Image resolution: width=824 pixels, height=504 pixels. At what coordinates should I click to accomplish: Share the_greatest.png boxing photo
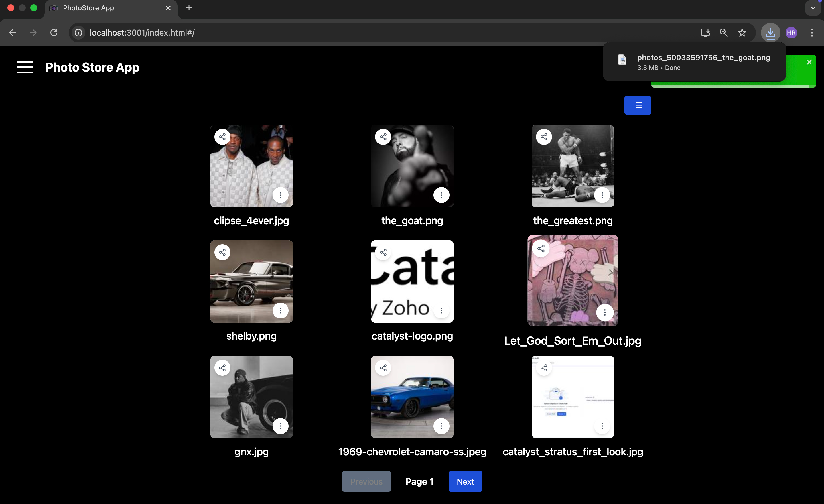[544, 137]
